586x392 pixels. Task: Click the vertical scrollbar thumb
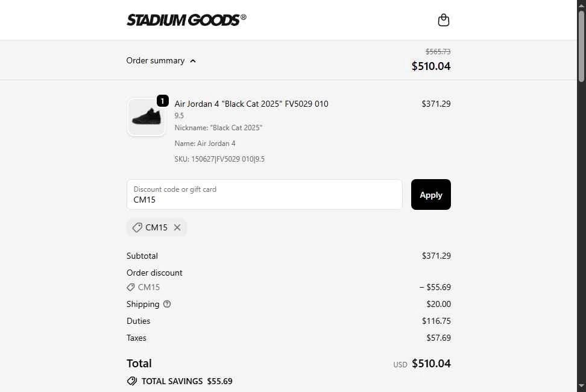click(581, 45)
